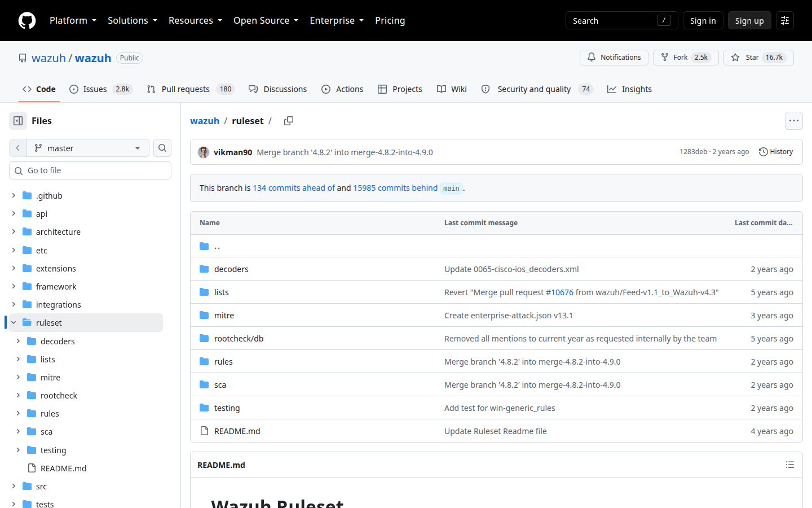The height and width of the screenshot is (508, 812).
Task: Expand the extensions folder chevron
Action: point(14,269)
